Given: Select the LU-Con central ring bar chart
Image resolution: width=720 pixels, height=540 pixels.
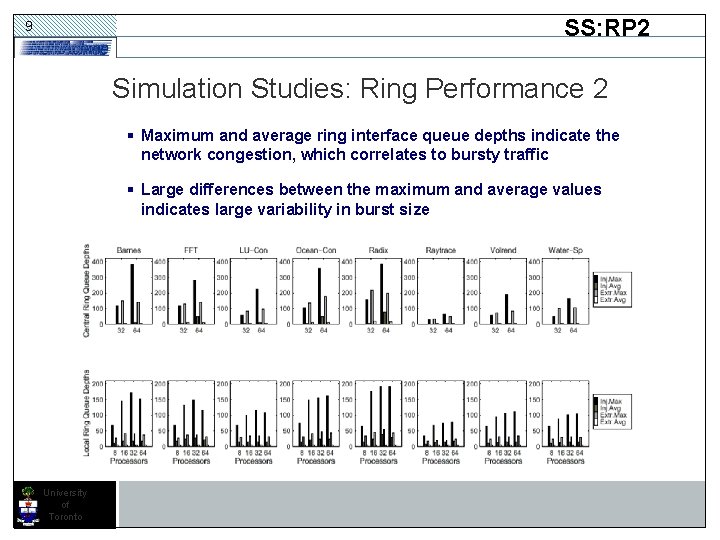Looking at the screenshot, I should (253, 291).
